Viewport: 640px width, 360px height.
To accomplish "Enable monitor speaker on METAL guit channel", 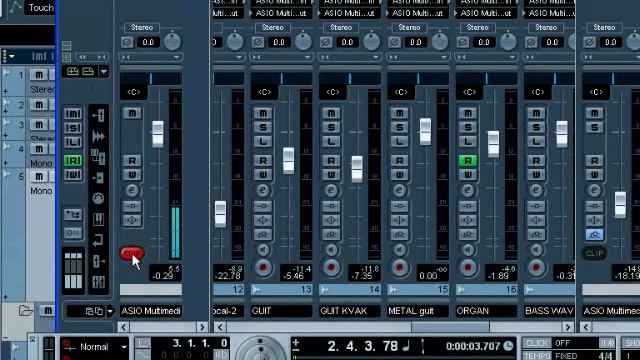I will coord(399,249).
